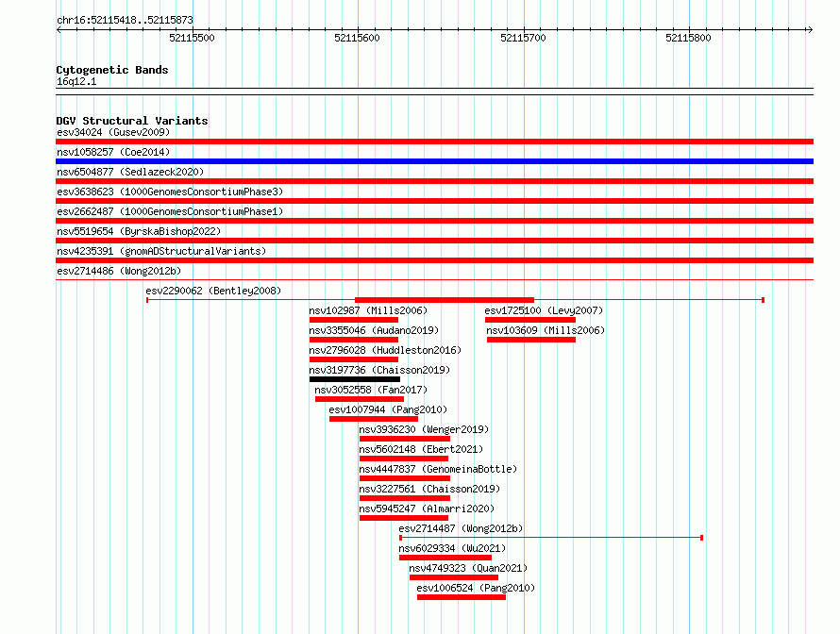Click the chr16:52115418..52115873 coordinate label
Viewport: 840px width, 634px height.
coord(125,21)
